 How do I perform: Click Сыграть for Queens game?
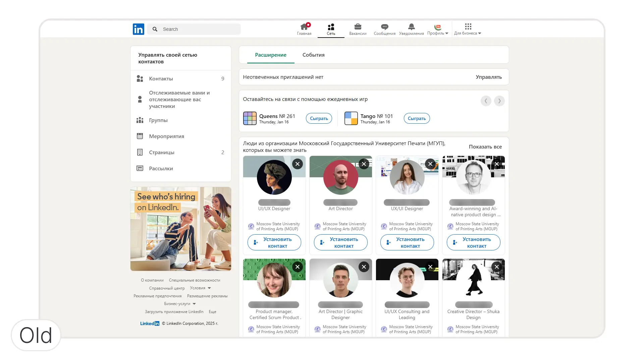(319, 118)
